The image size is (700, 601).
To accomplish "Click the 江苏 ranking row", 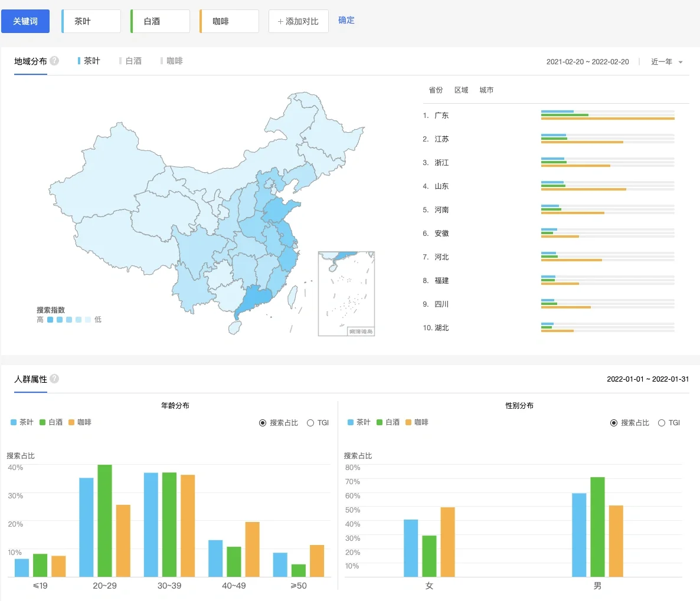I will (x=549, y=139).
